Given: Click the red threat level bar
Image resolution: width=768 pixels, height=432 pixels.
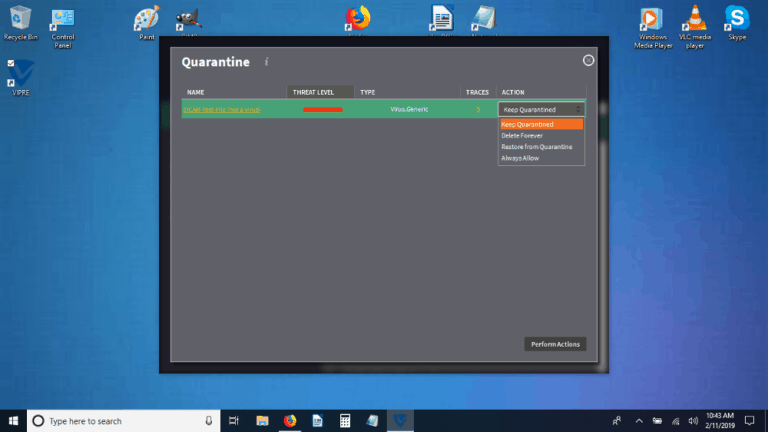Looking at the screenshot, I should [323, 110].
